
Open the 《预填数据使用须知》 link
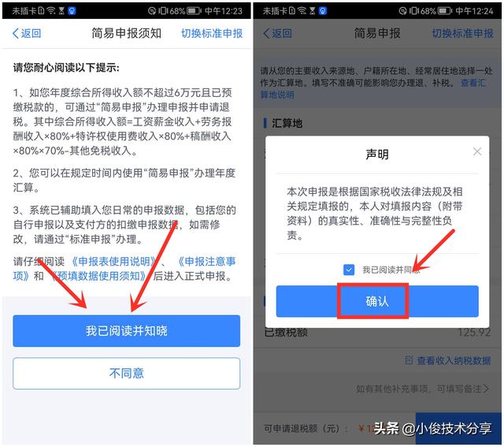pyautogui.click(x=98, y=276)
